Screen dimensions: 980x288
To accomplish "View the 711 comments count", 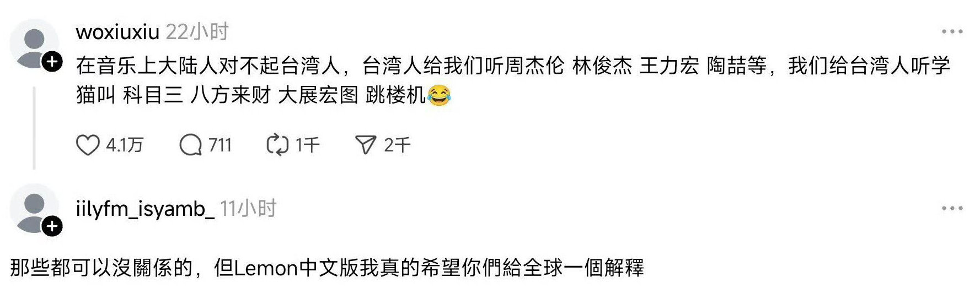I will point(220,145).
